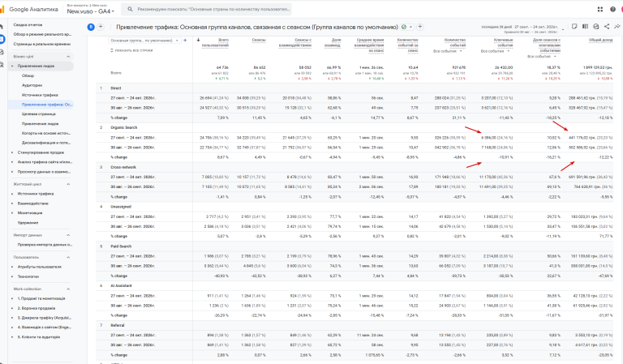The image size is (623, 364).
Task: Click the Google Аналитика logo
Action: [x=29, y=9]
